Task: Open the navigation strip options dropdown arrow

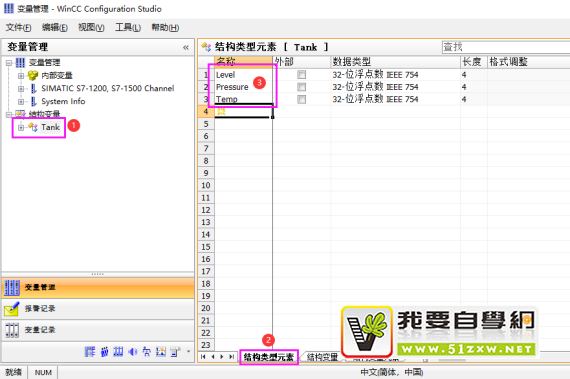Action: pyautogui.click(x=188, y=351)
